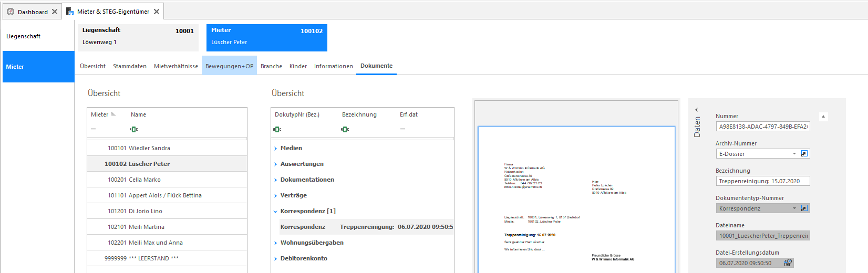Select tenant row 100201 Cella Marko
Viewport: 868px width, 273px height.
[167, 180]
